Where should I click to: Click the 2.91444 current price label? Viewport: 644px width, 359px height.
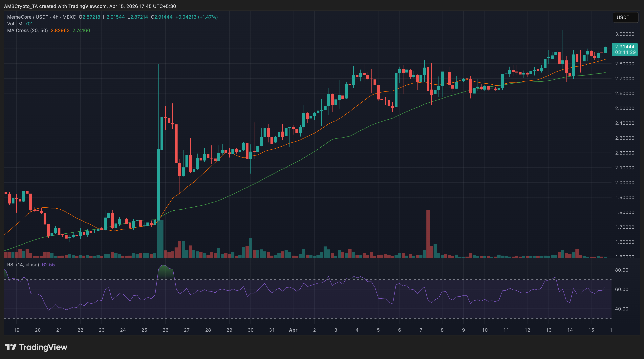pyautogui.click(x=625, y=47)
